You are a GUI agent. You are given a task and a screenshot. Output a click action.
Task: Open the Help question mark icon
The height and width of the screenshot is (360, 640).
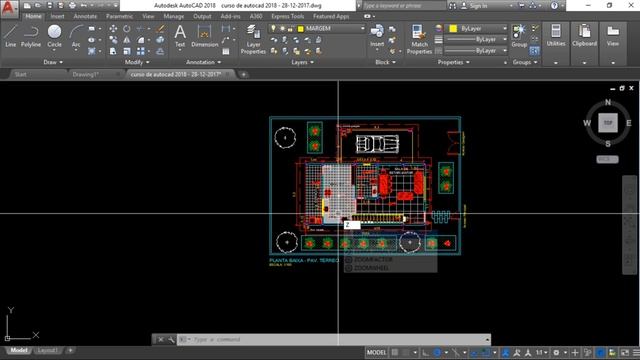[554, 6]
